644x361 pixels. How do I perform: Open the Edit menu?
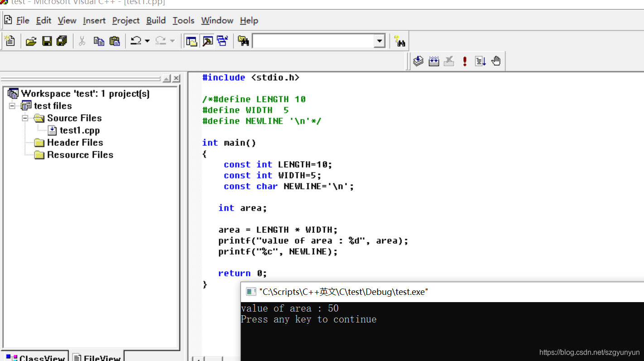point(44,20)
